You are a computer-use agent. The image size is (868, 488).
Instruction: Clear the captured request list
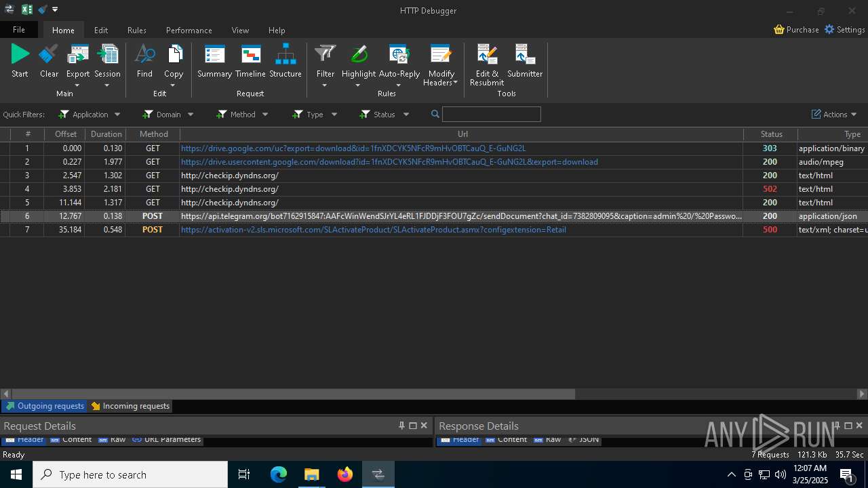[x=49, y=61]
